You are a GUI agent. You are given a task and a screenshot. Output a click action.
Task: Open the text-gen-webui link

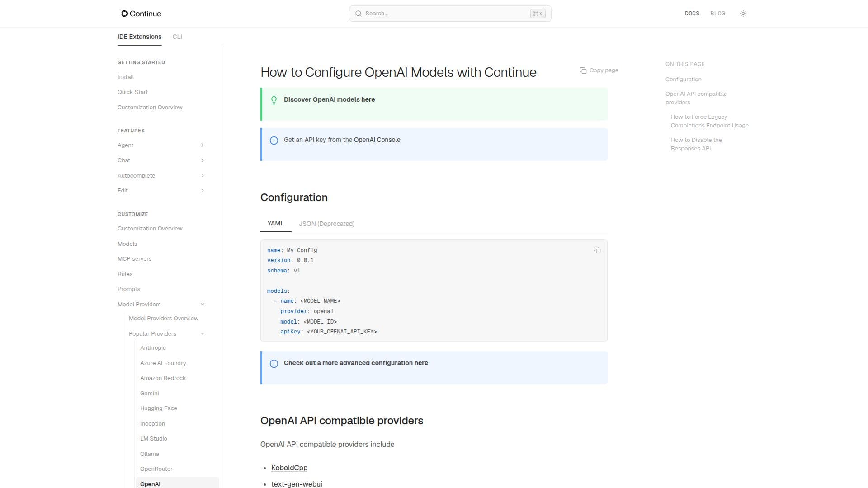click(x=297, y=484)
